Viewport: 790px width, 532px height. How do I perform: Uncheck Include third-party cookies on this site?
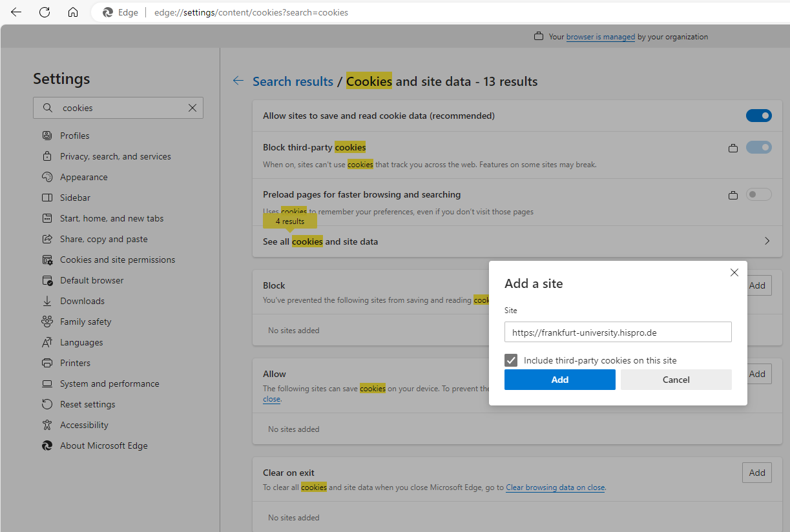(511, 360)
